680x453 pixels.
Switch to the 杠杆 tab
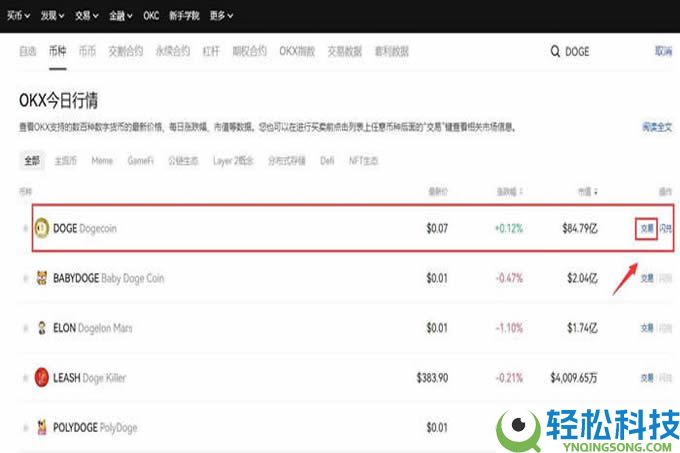click(x=211, y=51)
